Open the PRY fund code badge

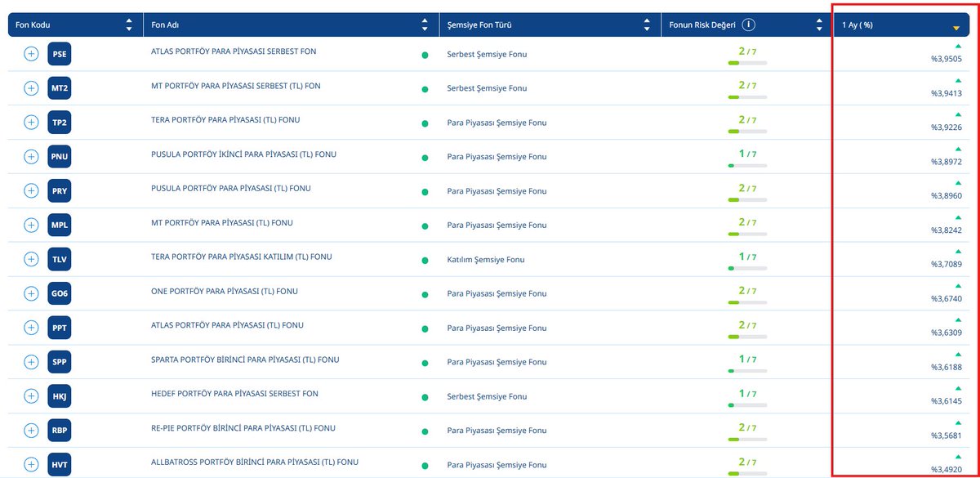(x=60, y=190)
